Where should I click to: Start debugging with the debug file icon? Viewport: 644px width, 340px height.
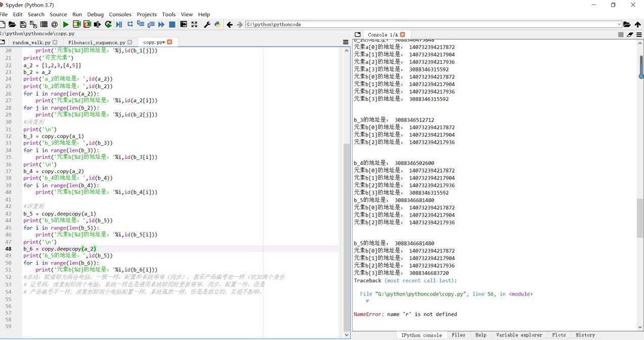(119, 24)
